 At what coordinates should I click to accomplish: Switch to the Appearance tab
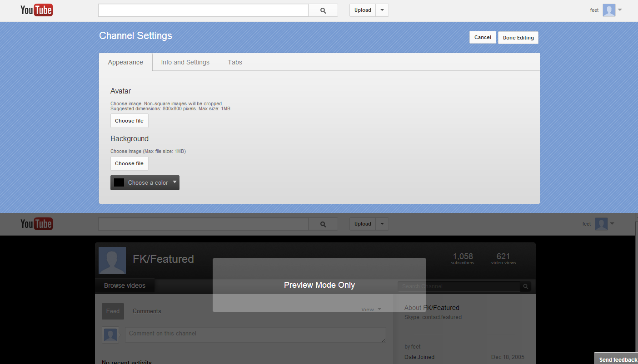(125, 62)
